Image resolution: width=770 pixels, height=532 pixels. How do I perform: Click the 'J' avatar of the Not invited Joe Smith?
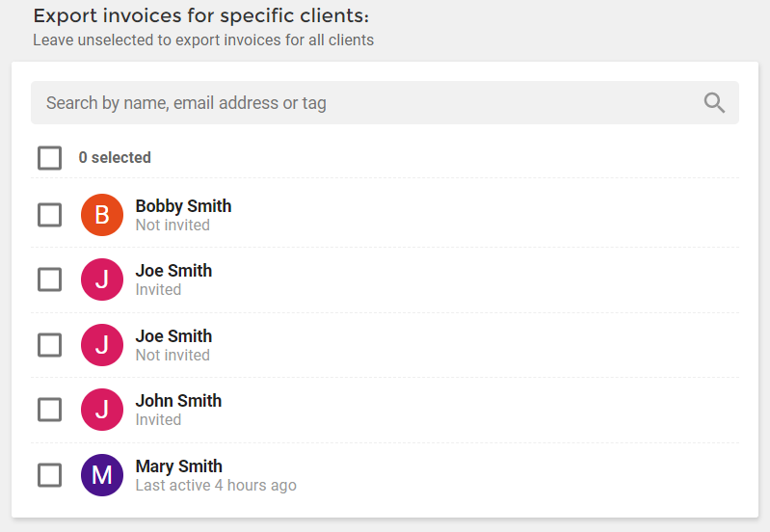coord(102,345)
